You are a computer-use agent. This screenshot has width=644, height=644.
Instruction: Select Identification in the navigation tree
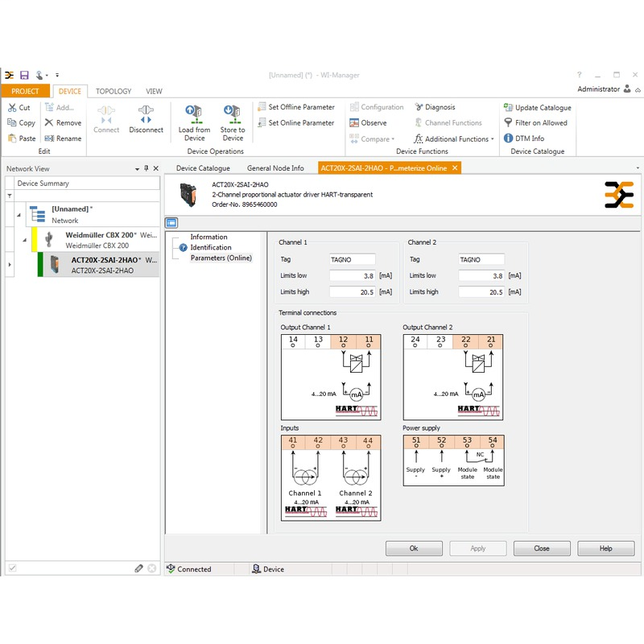(211, 247)
